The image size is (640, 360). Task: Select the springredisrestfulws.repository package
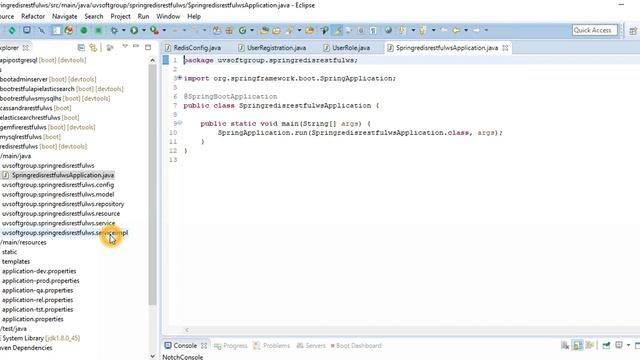pos(63,204)
